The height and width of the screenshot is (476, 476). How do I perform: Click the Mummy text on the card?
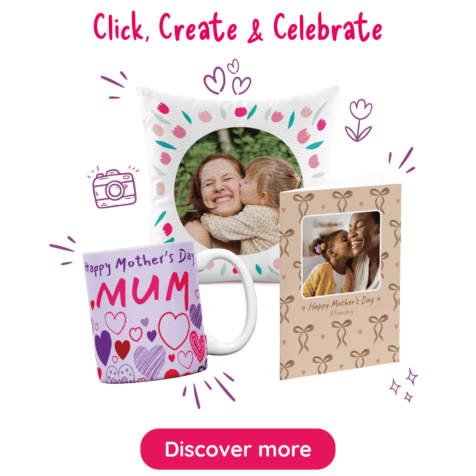click(342, 313)
